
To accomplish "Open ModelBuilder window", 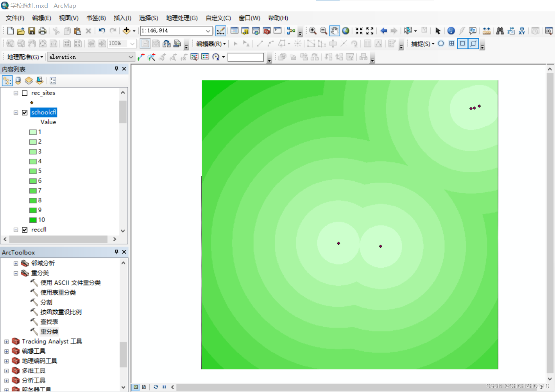I will 291,30.
